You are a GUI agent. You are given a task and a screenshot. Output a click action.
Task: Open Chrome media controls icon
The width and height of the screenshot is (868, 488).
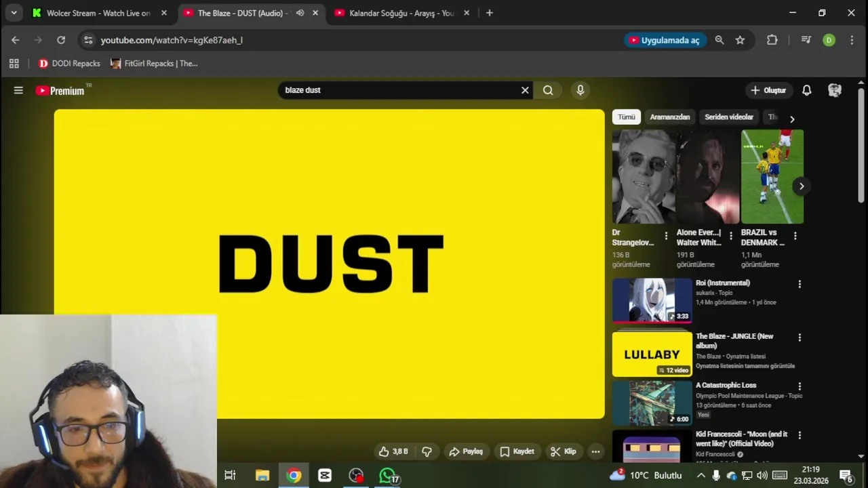click(806, 40)
